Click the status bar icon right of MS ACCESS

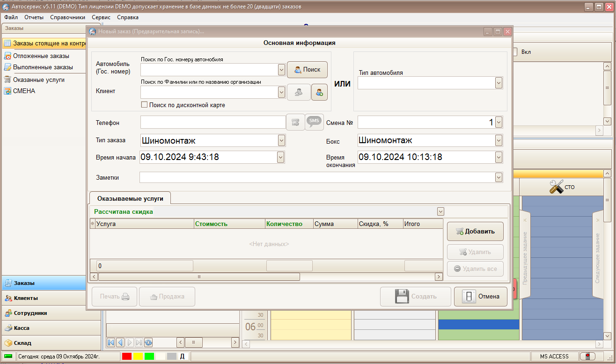[587, 357]
